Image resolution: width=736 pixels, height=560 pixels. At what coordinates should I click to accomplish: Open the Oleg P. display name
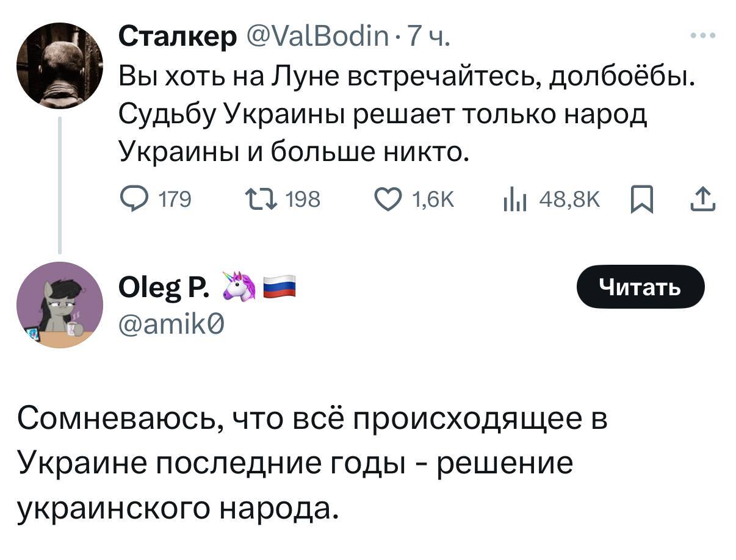click(x=162, y=287)
